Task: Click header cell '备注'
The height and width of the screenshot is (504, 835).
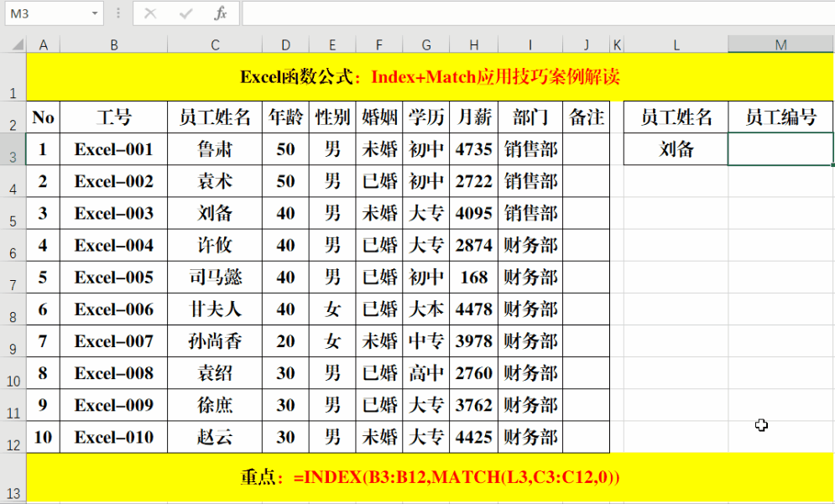Action: (x=587, y=117)
